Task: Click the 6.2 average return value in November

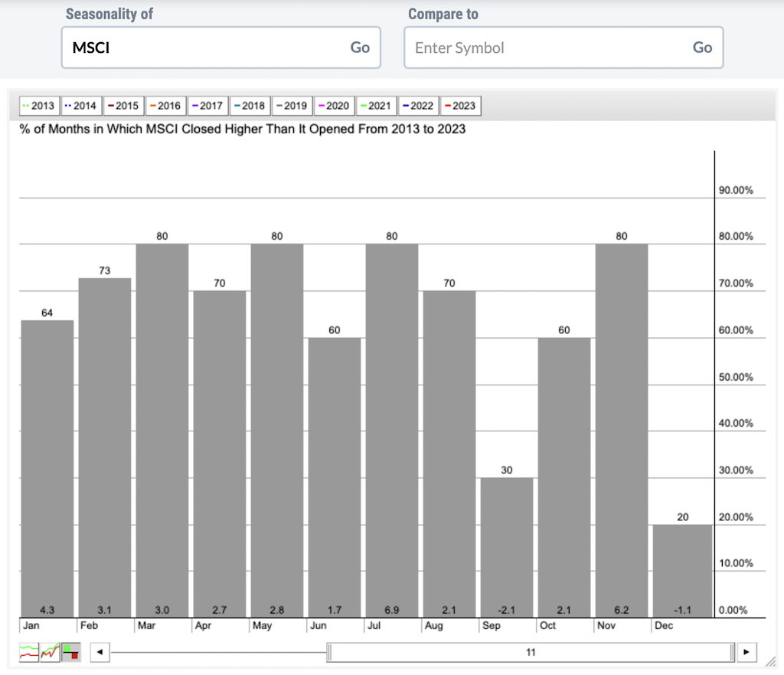Action: pos(622,610)
